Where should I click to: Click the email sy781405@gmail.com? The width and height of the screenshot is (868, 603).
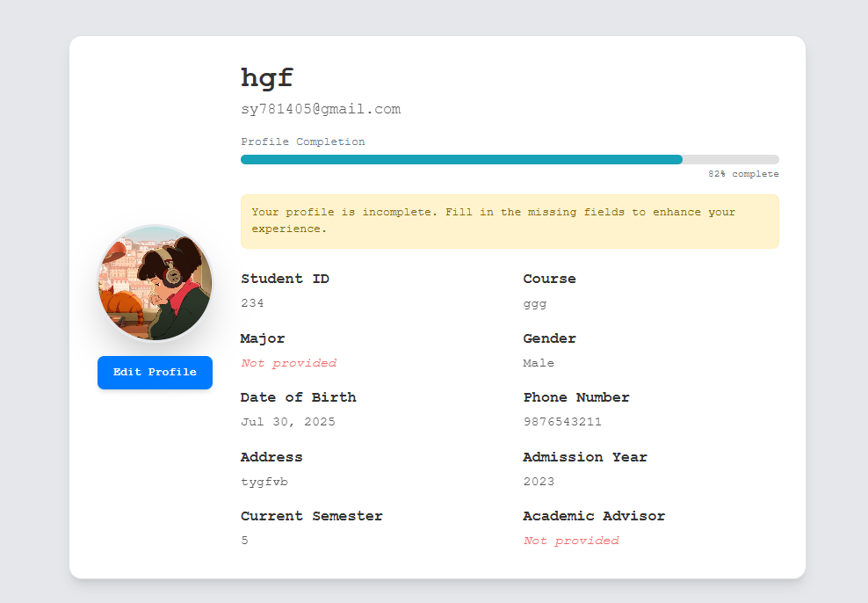coord(321,110)
